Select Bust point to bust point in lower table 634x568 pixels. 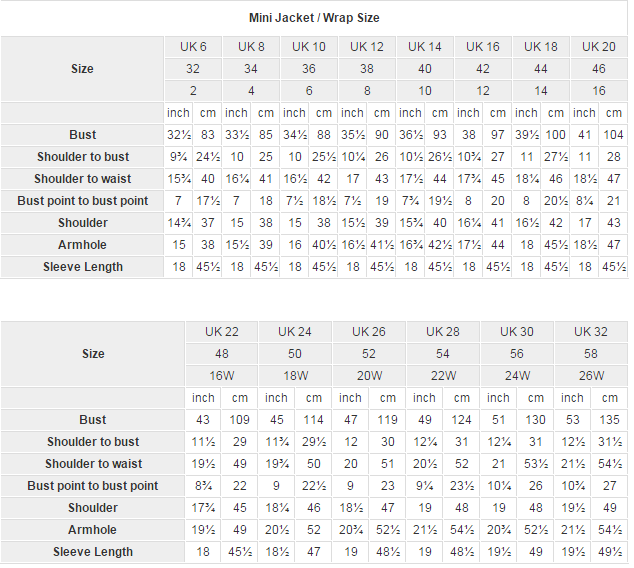coord(92,486)
